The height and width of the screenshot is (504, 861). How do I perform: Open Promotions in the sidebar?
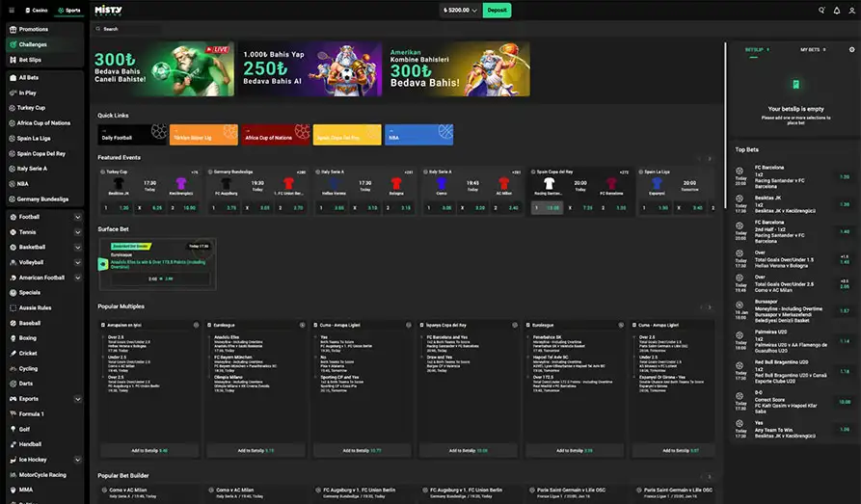click(44, 29)
